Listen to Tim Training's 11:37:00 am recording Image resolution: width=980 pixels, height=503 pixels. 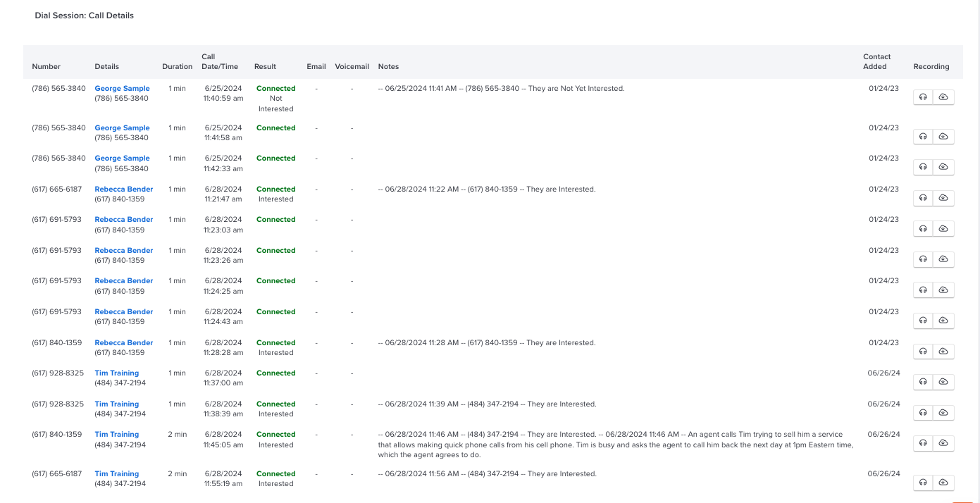(923, 382)
